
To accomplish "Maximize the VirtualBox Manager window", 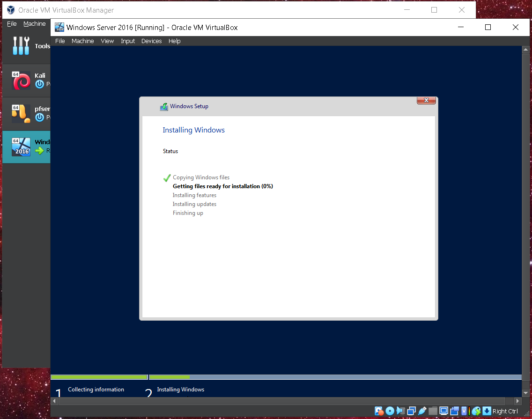I will (x=434, y=10).
